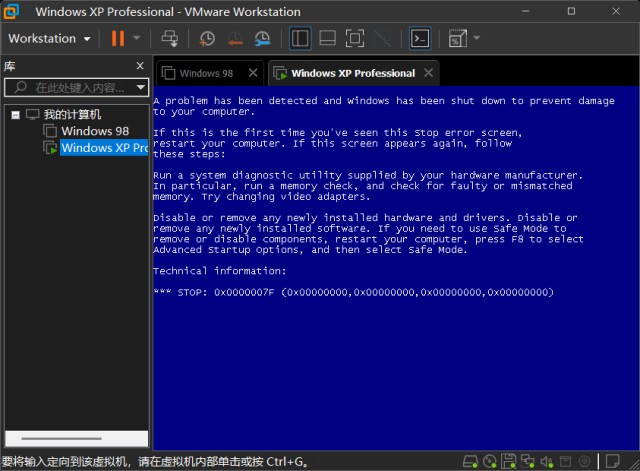
Task: Open the library search filter dropdown
Action: tap(141, 87)
